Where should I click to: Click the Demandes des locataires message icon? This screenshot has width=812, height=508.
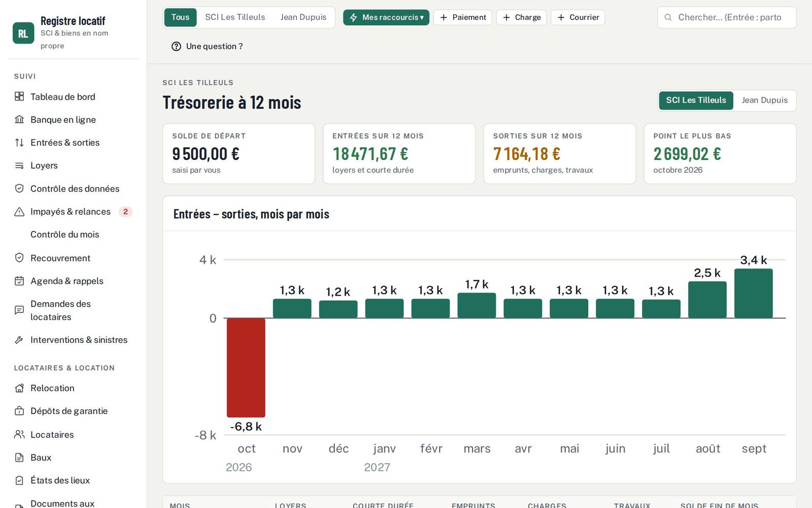tap(19, 310)
